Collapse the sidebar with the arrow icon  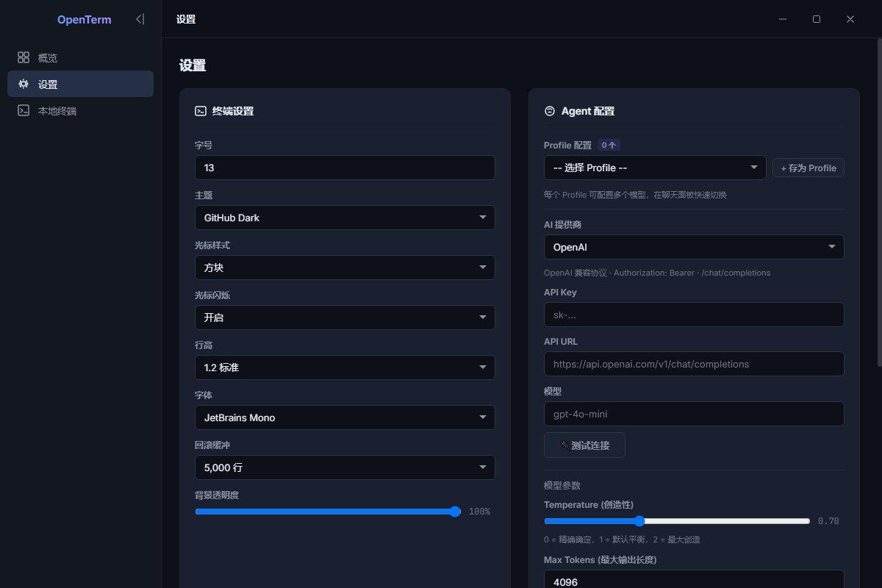tap(140, 20)
